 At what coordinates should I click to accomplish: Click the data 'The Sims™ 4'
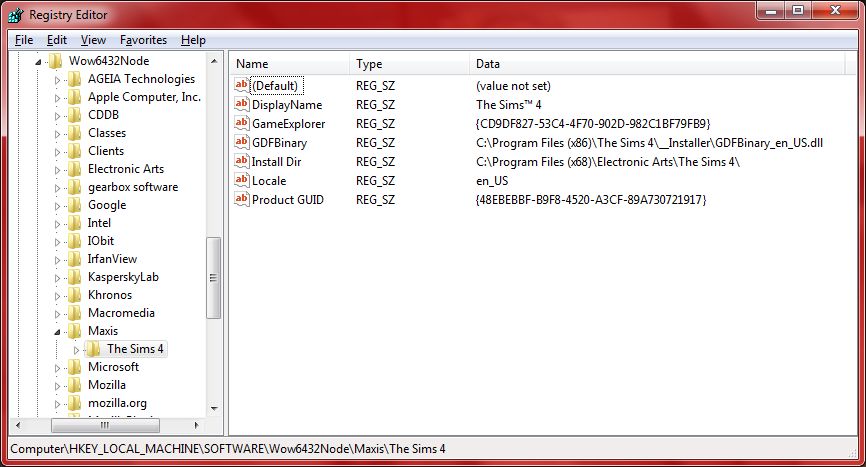click(x=509, y=105)
